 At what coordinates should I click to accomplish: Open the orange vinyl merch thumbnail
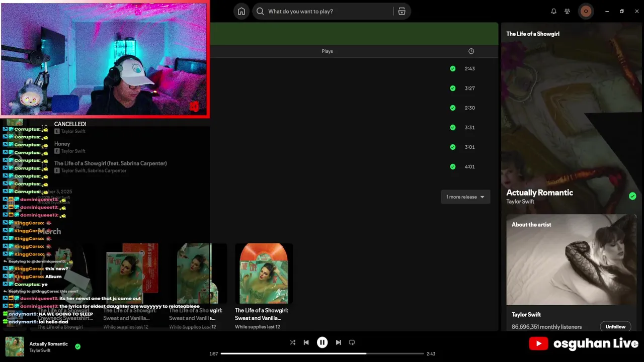click(x=264, y=274)
